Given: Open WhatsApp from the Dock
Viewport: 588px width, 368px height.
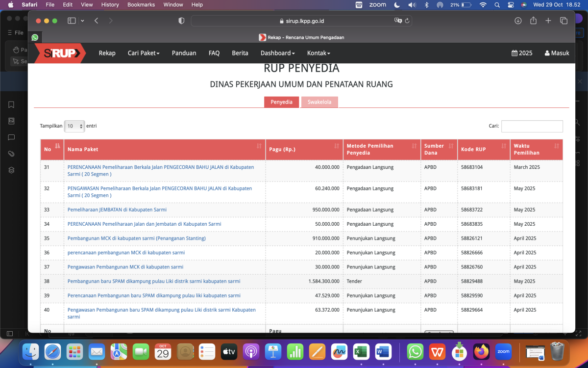Looking at the screenshot, I should click(415, 351).
